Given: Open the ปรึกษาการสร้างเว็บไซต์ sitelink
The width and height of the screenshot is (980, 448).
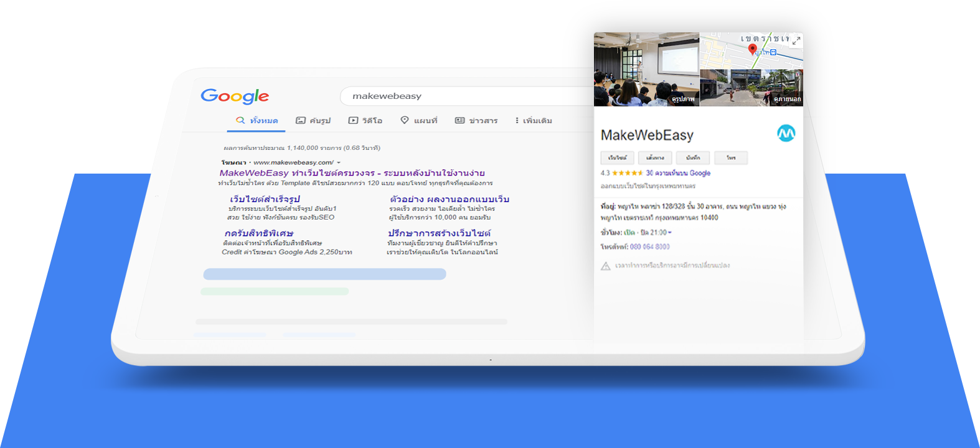Looking at the screenshot, I should coord(439,233).
